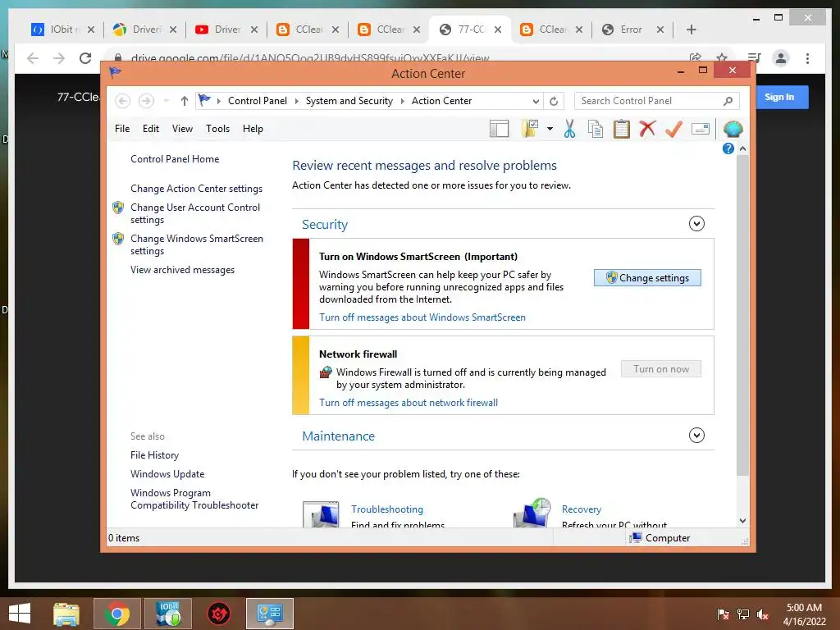Open File Explorer from the taskbar
The height and width of the screenshot is (630, 840).
66,614
